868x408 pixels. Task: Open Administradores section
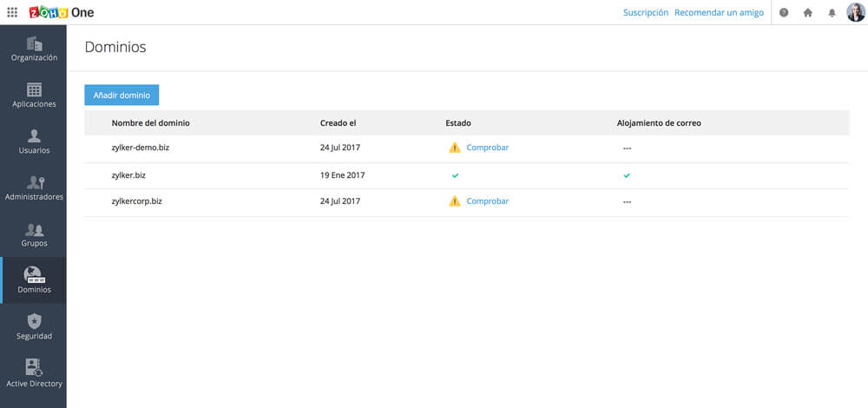click(x=34, y=188)
